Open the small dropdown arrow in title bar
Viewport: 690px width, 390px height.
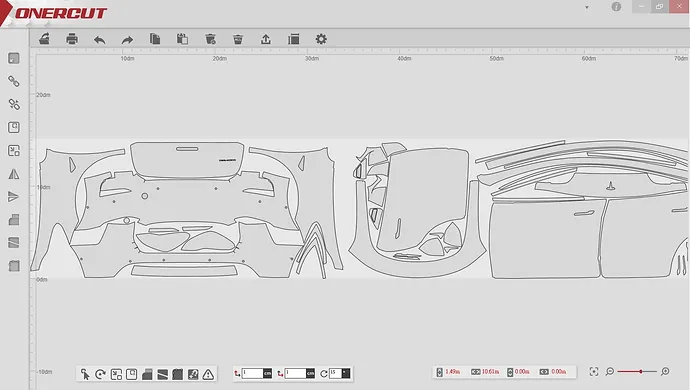point(587,7)
